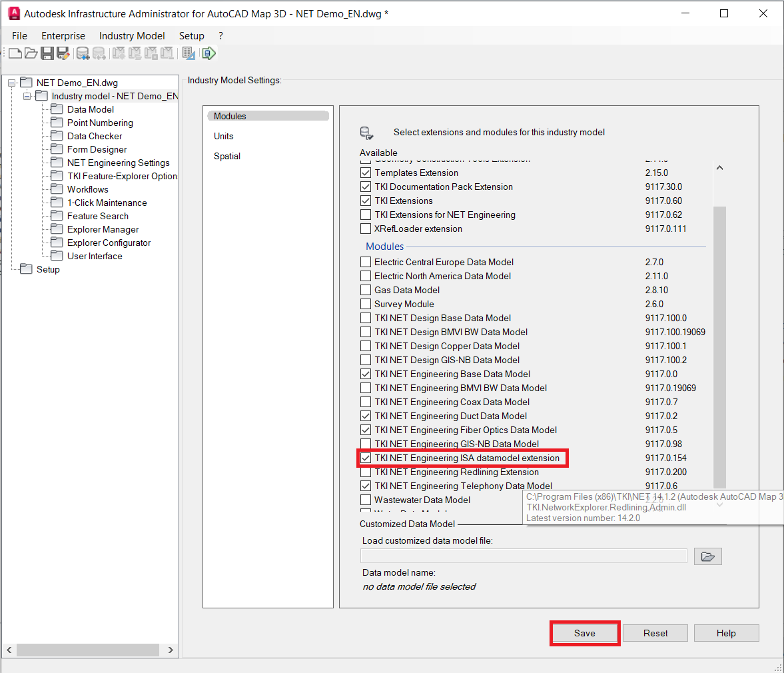Image resolution: width=784 pixels, height=673 pixels.
Task: Click the database connect icon with blue arrow
Action: [83, 53]
